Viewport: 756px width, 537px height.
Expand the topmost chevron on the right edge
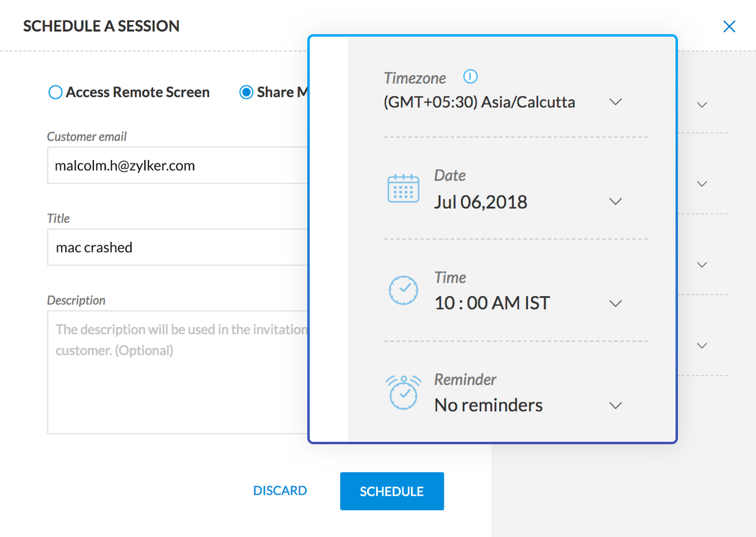(702, 104)
